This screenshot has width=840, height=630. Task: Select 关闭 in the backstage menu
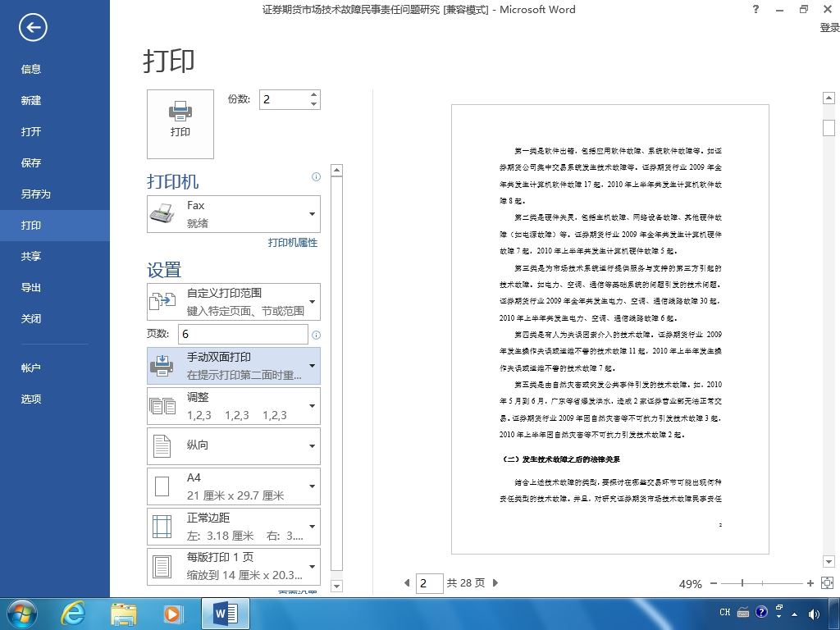tap(55, 319)
